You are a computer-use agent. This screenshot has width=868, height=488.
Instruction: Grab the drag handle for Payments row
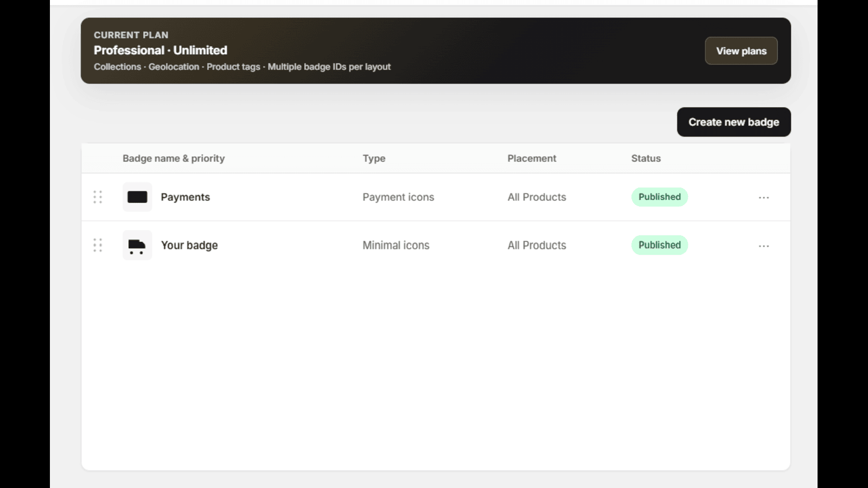pos(98,197)
